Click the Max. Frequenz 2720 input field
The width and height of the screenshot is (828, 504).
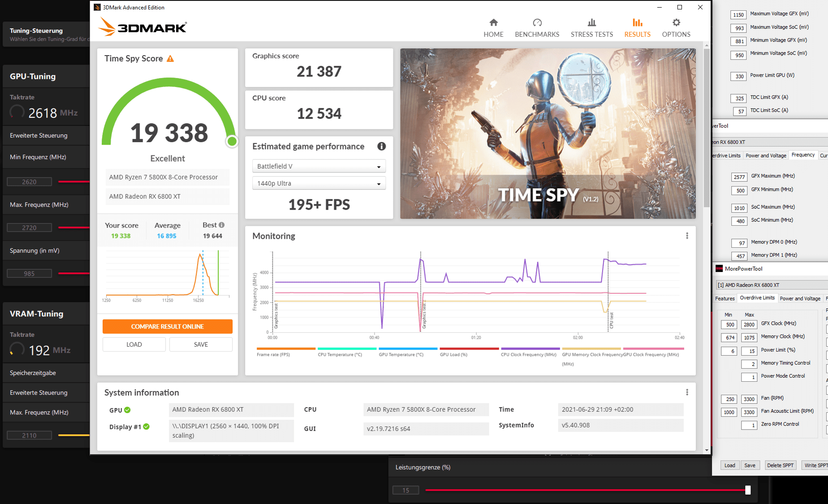[x=29, y=228]
